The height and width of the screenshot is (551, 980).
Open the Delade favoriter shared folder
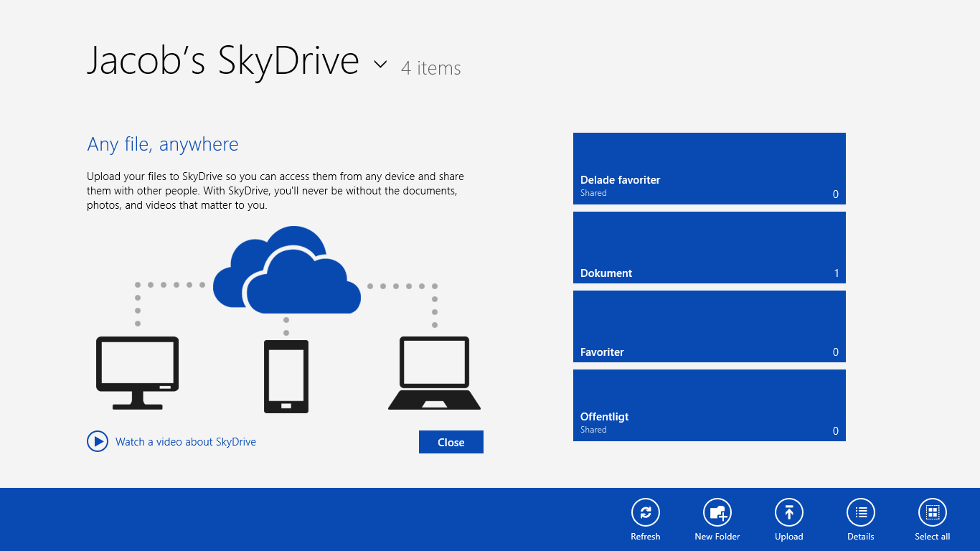click(x=709, y=169)
